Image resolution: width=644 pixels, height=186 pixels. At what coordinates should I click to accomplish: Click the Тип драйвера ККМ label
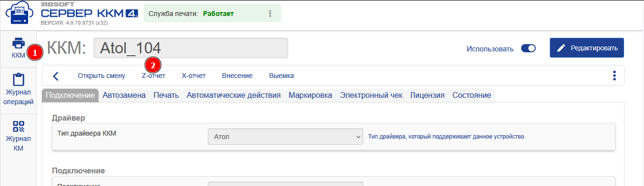tap(87, 133)
